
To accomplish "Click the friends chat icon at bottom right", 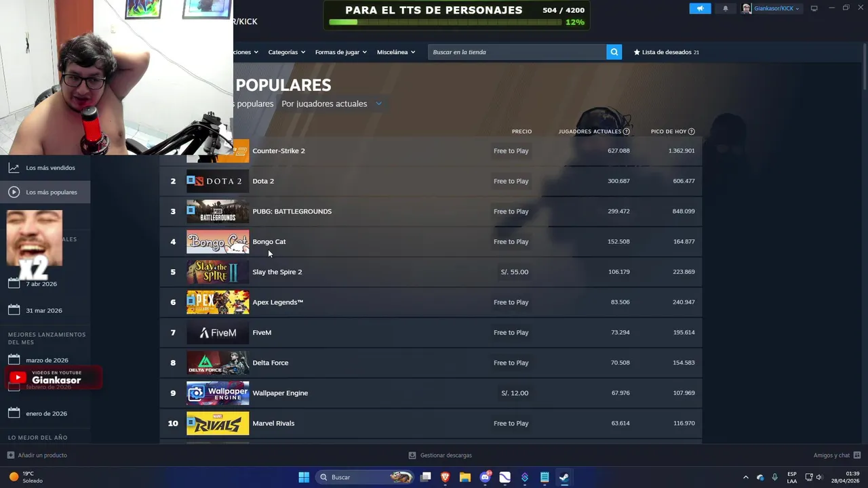I will [x=857, y=455].
